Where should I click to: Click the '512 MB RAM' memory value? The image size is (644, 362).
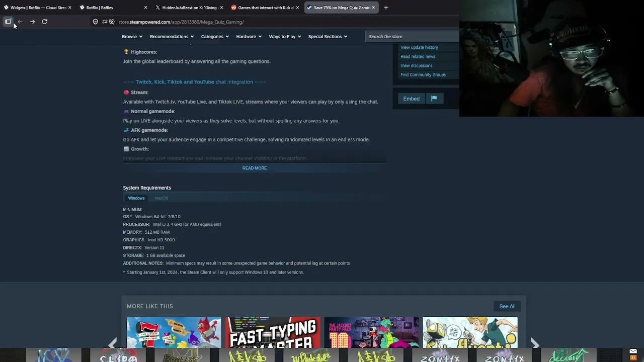[157, 232]
